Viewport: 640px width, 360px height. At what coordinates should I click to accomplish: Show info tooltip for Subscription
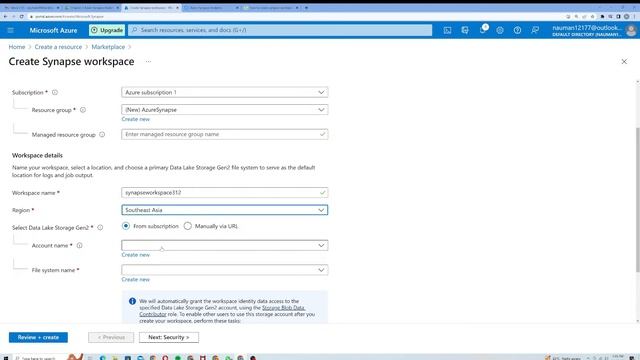55,92
